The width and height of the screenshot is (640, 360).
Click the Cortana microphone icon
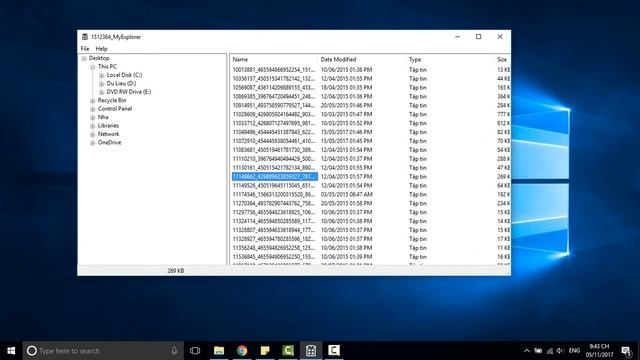[x=174, y=351]
